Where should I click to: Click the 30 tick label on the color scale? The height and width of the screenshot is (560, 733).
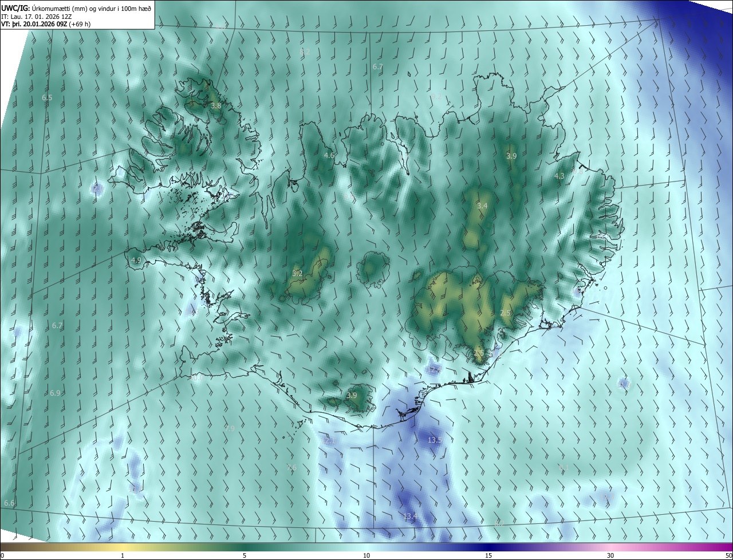[x=610, y=555]
